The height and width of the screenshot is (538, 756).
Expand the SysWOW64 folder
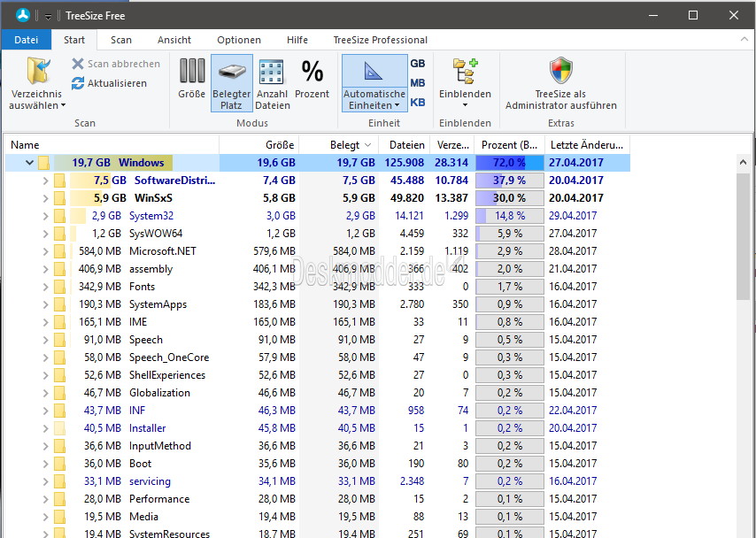(x=45, y=234)
